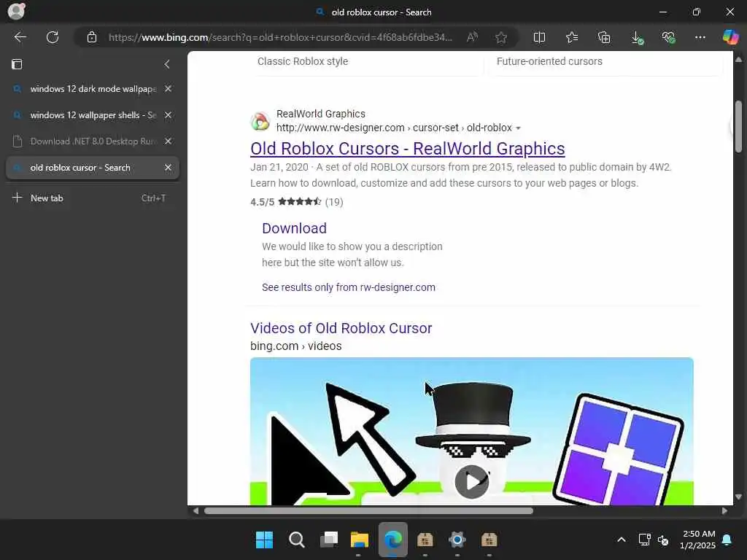
Task: Open File Explorer from taskbar
Action: [360, 540]
